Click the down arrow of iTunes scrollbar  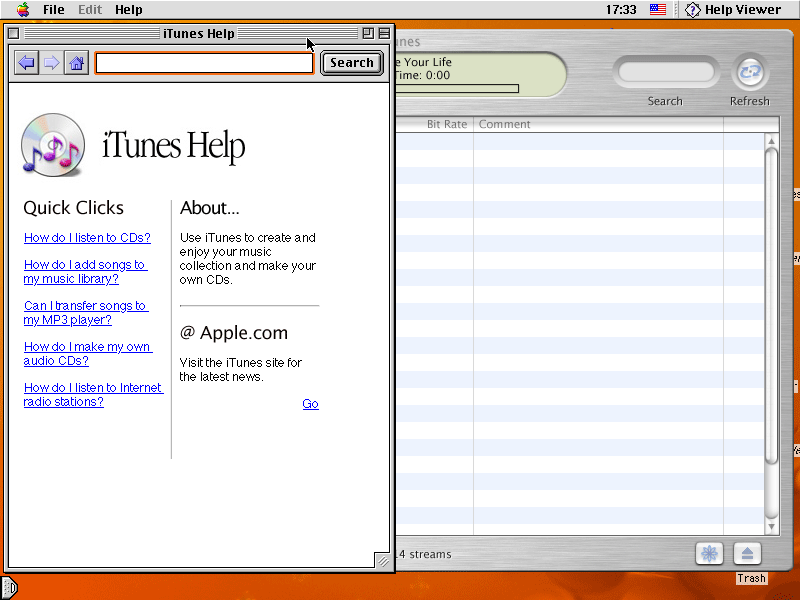tap(771, 527)
